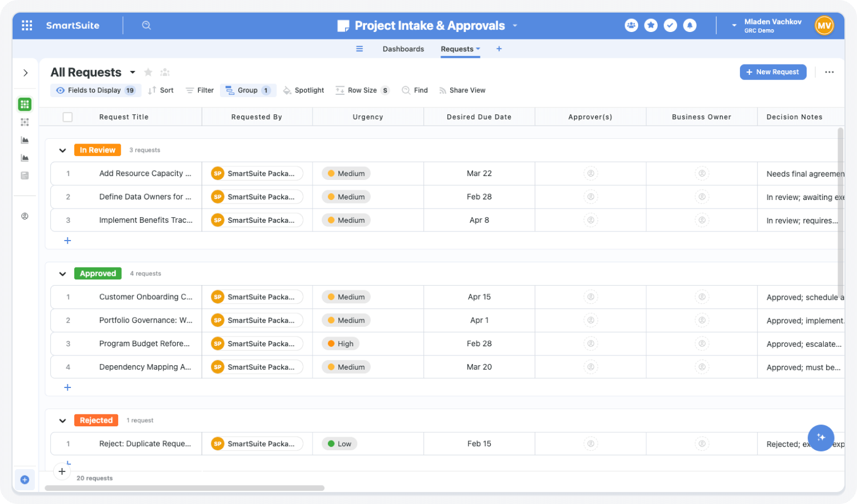Open the Filter menu
This screenshot has width=857, height=504.
pos(199,90)
